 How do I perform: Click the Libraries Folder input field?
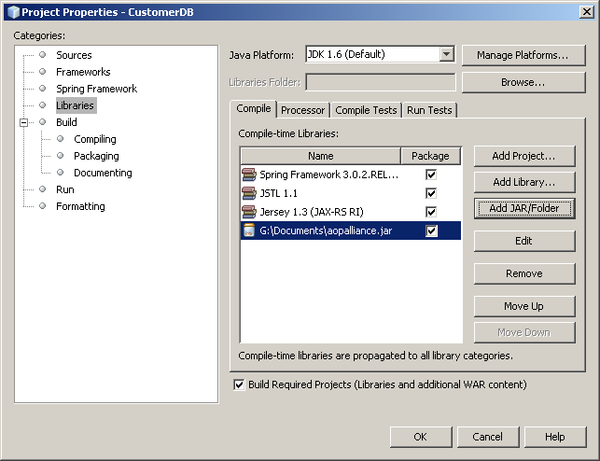[x=381, y=82]
